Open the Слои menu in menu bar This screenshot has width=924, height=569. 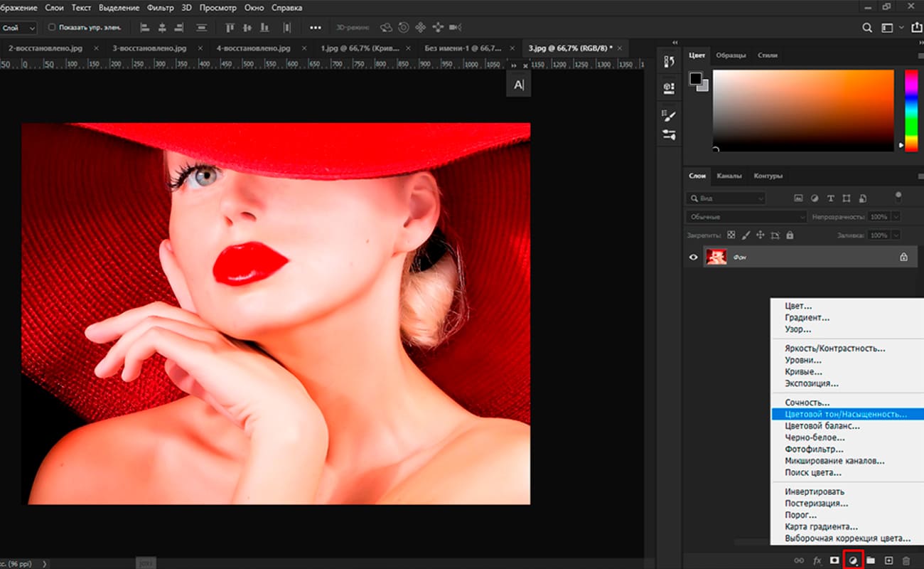coord(54,8)
